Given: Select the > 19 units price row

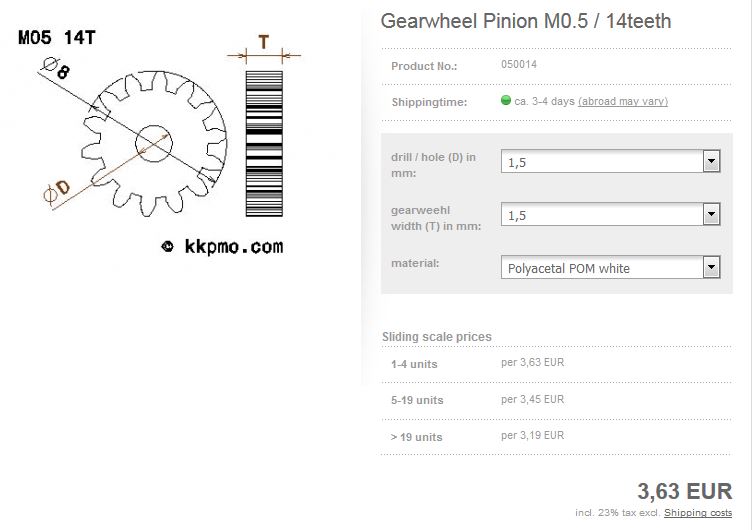Looking at the screenshot, I should tap(556, 436).
